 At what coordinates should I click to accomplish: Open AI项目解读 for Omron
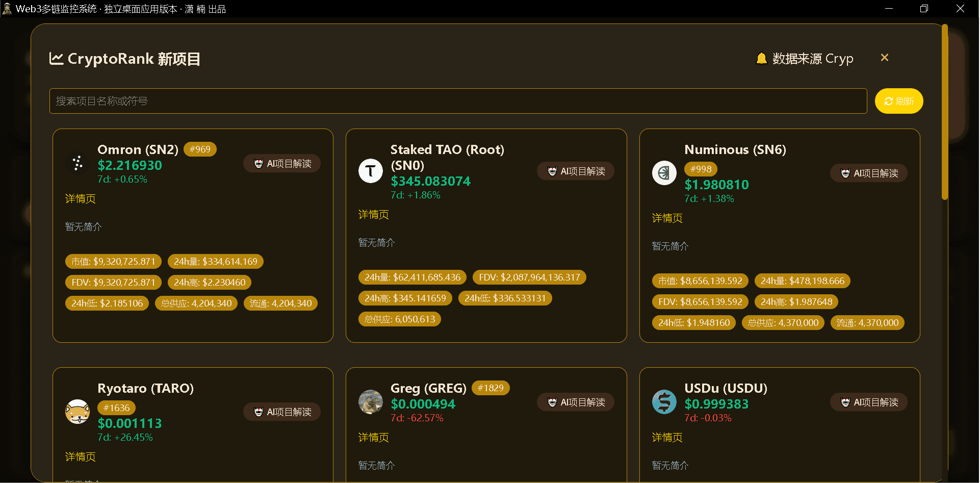[x=281, y=163]
